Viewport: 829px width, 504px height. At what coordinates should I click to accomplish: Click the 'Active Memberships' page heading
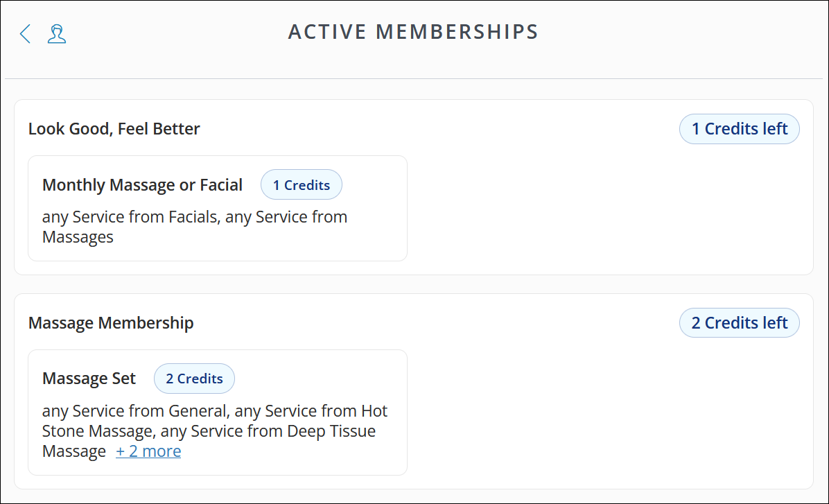click(413, 32)
